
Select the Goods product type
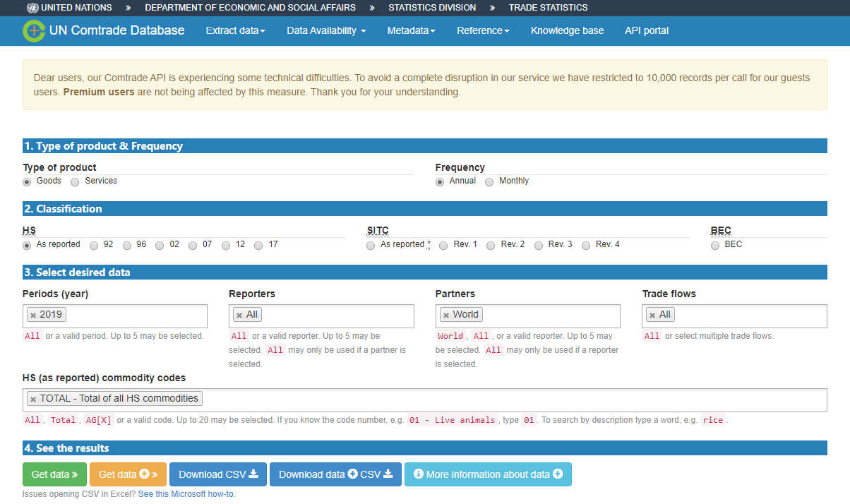pyautogui.click(x=27, y=181)
